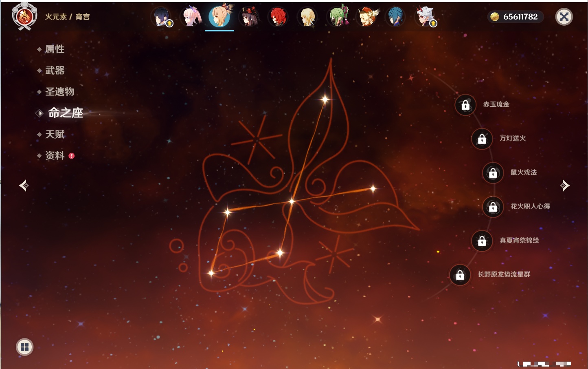Open the 属性 attributes tab

pyautogui.click(x=55, y=49)
